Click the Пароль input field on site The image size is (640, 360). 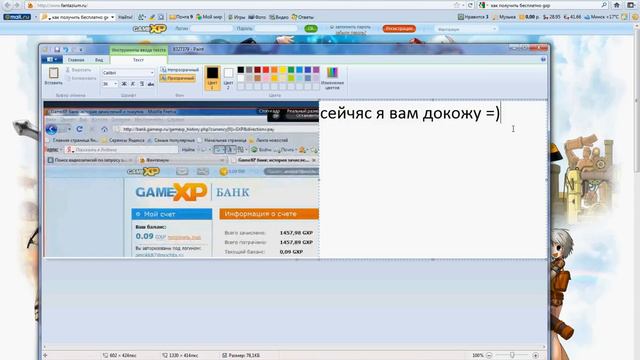277,29
